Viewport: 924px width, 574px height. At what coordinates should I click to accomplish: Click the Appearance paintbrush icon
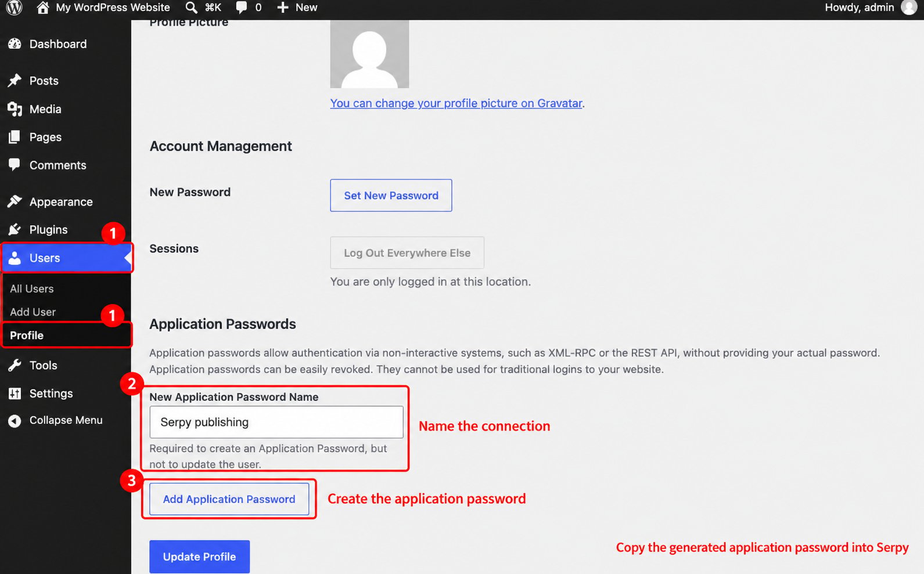[15, 201]
